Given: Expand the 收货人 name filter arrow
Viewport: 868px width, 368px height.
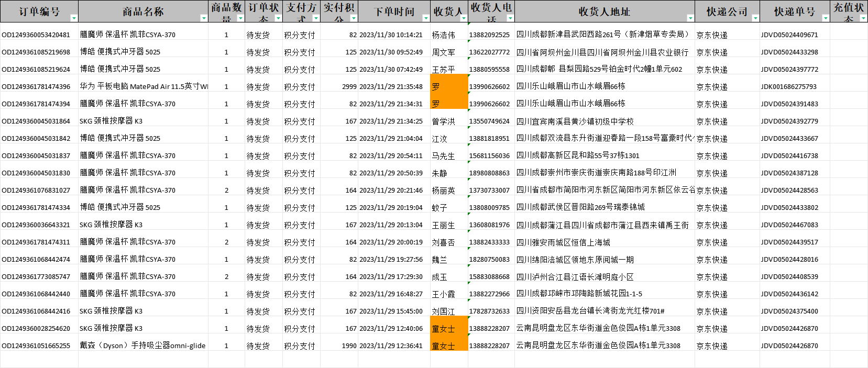Looking at the screenshot, I should pos(464,18).
